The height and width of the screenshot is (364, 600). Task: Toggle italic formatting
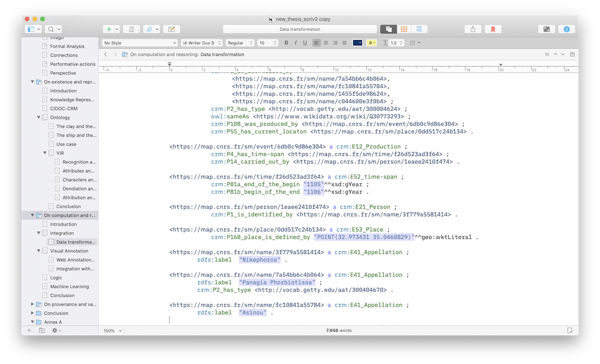tap(295, 43)
